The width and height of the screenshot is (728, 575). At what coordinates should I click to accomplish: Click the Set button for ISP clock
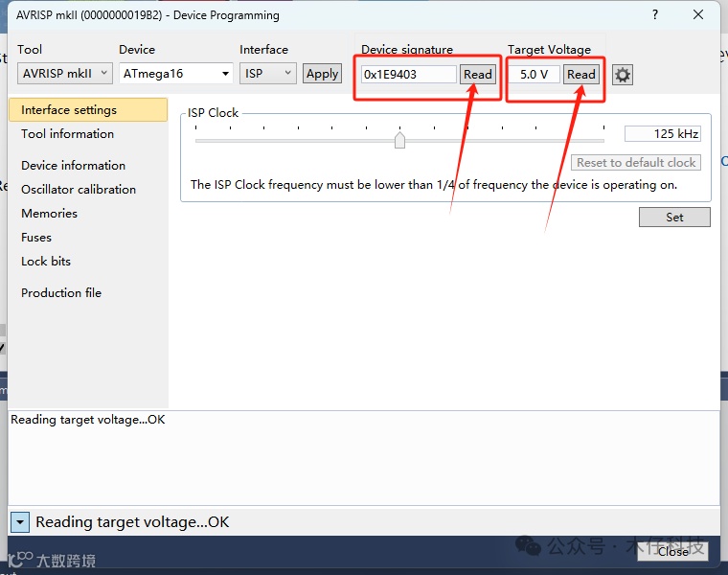click(674, 217)
